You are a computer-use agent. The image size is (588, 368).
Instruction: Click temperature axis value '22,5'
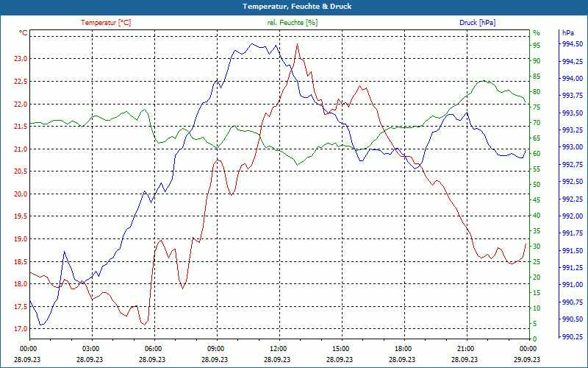(21, 82)
